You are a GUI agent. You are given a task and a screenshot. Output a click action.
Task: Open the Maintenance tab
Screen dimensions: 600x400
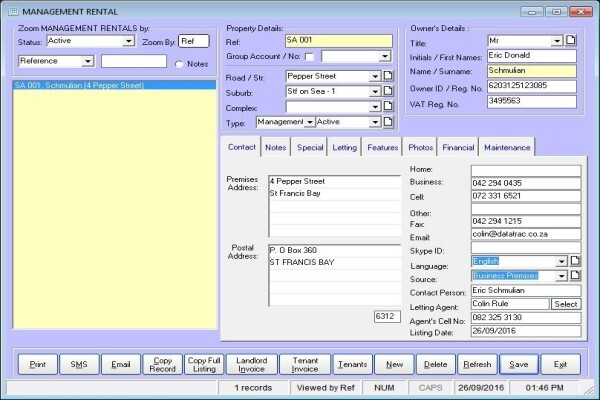[x=507, y=147]
